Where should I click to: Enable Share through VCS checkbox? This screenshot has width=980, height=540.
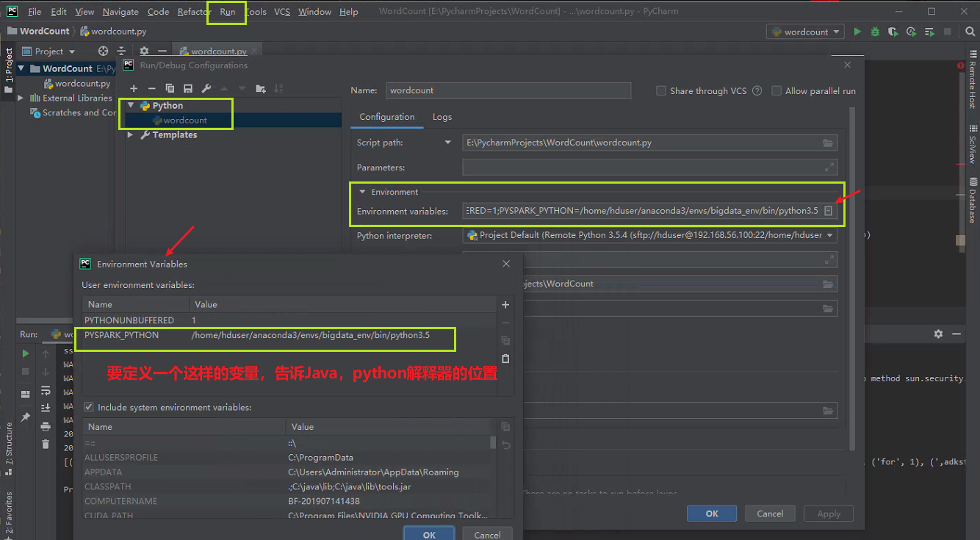tap(661, 91)
